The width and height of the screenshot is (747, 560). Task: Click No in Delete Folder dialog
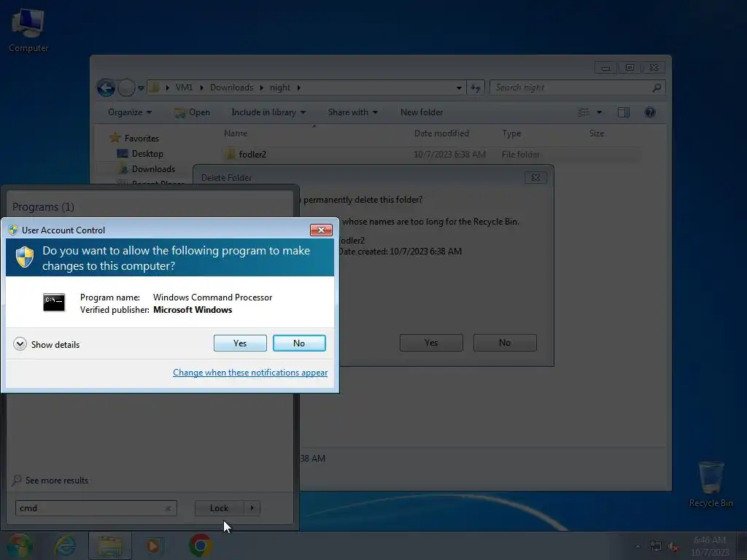[x=505, y=343]
